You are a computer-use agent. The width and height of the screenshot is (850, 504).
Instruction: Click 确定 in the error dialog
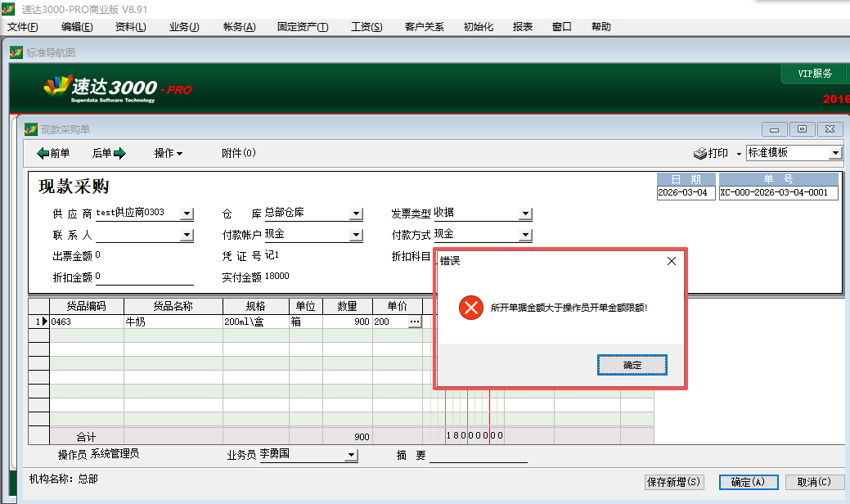pyautogui.click(x=632, y=365)
